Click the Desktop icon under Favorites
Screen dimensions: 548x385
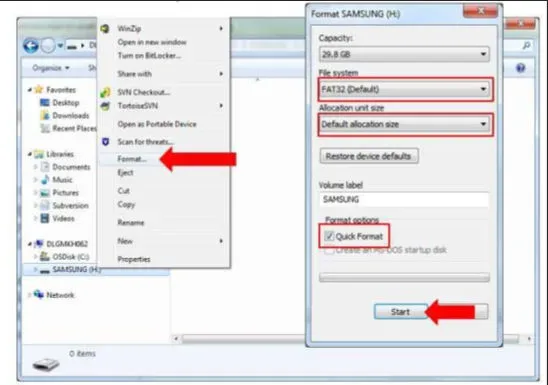(x=45, y=103)
